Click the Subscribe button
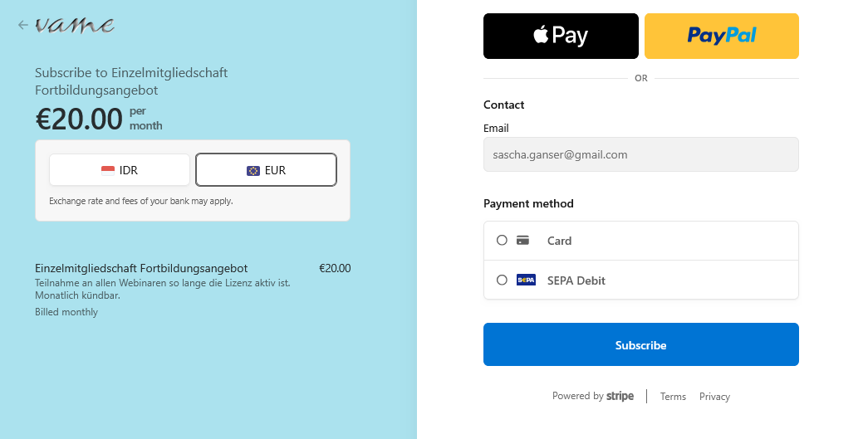868x439 pixels. click(641, 344)
